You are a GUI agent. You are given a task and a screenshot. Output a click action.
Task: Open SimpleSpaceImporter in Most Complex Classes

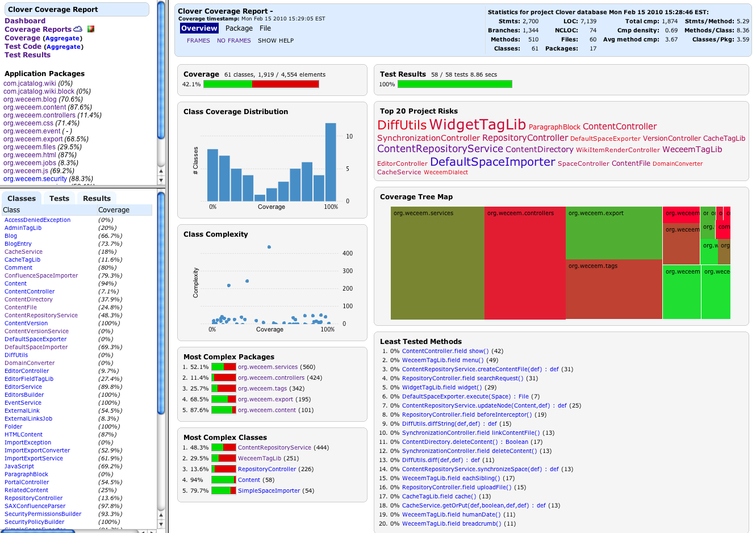tap(269, 491)
